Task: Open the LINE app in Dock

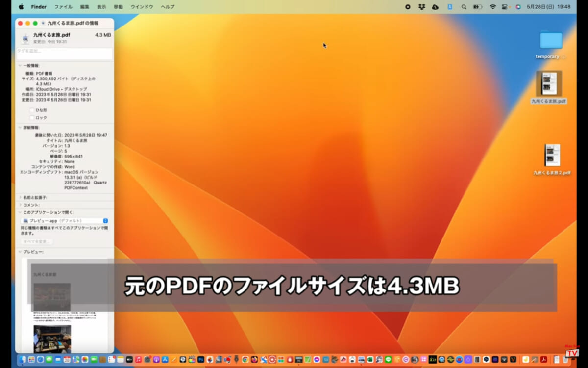Action: tap(388, 360)
